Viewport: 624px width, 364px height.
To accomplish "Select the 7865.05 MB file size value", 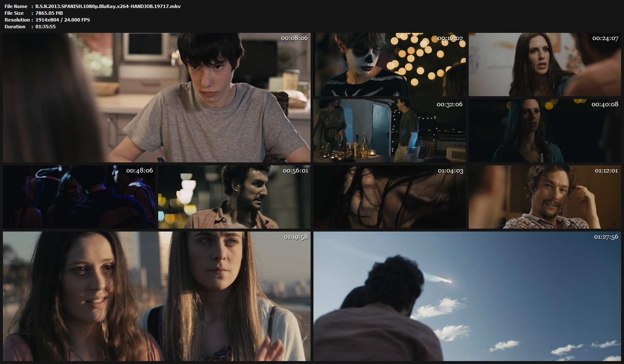I will tap(49, 13).
